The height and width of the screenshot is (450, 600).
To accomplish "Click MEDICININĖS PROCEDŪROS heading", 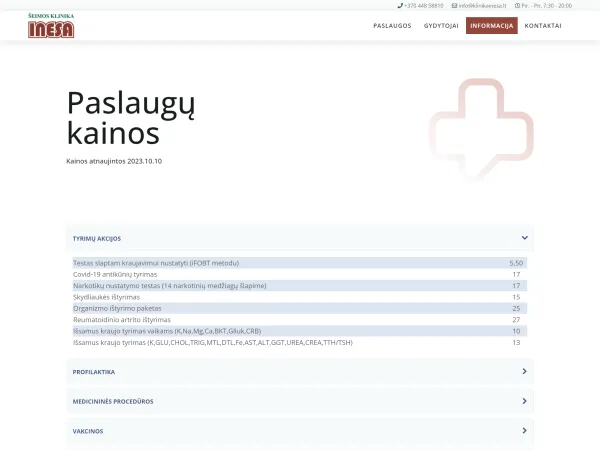I will tap(113, 401).
